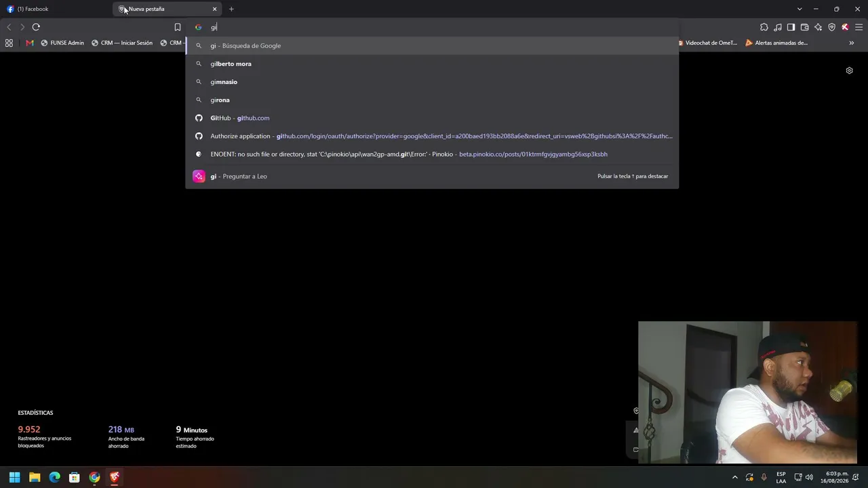Toggle the sidebar panel
This screenshot has width=868, height=488.
pos(791,27)
